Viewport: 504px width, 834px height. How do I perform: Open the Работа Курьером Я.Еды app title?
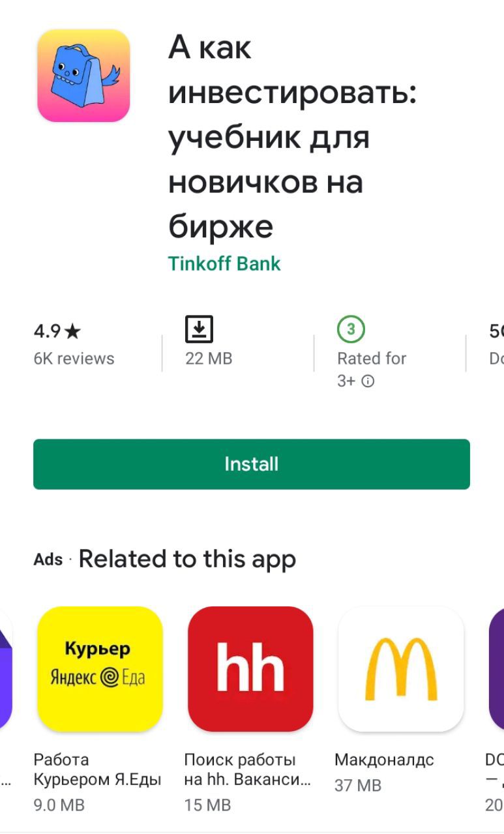click(97, 769)
